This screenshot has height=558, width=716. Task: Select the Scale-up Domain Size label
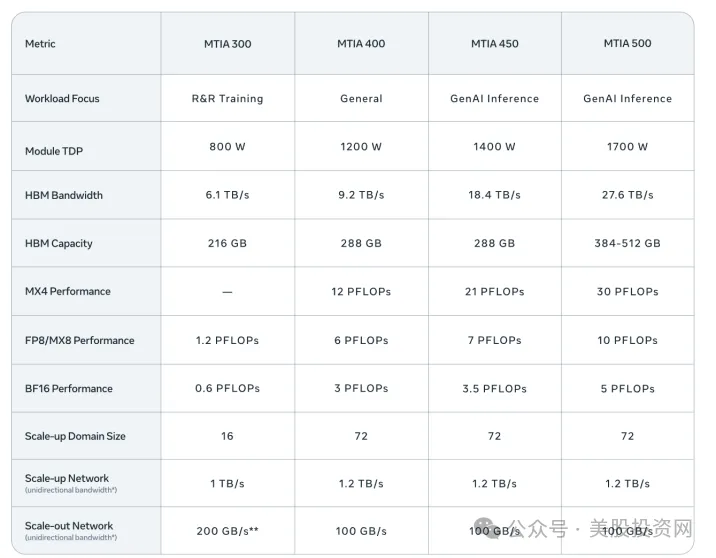pyautogui.click(x=75, y=436)
